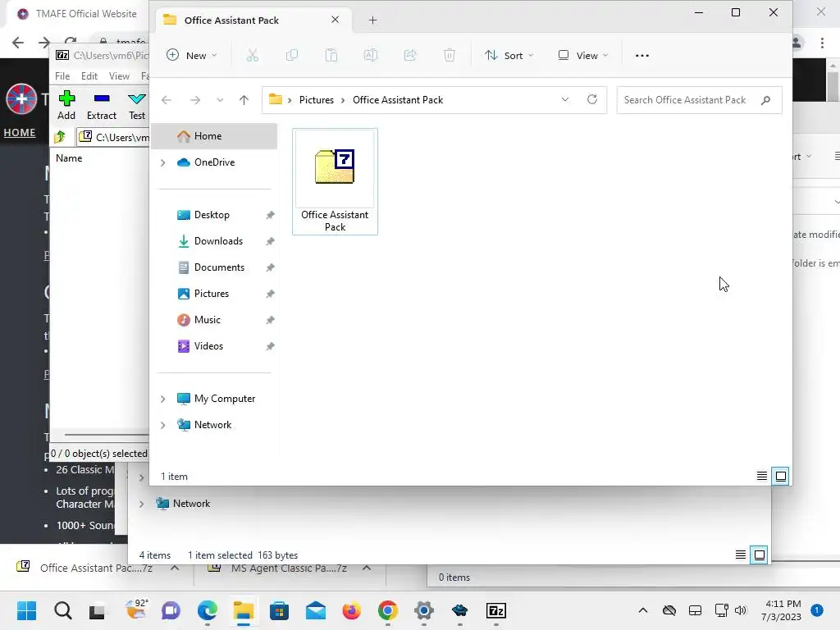Select the Office Assistant Pack archive file
Viewport: 840px width, 630px height.
pyautogui.click(x=335, y=181)
